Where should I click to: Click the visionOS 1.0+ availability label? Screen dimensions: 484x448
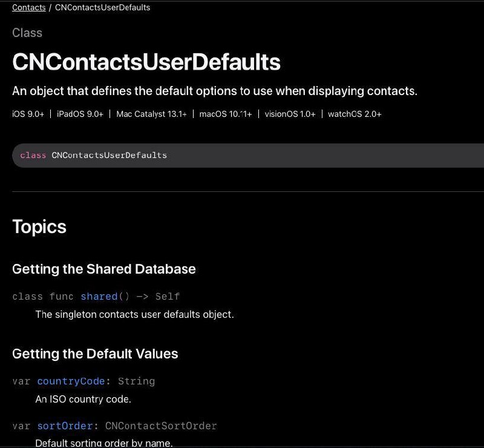[x=290, y=114]
